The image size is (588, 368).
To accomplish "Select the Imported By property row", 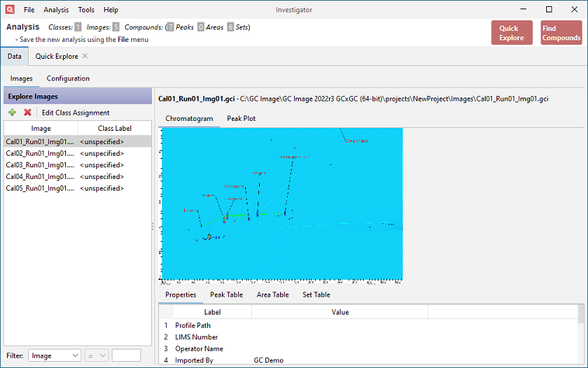I will click(368, 360).
